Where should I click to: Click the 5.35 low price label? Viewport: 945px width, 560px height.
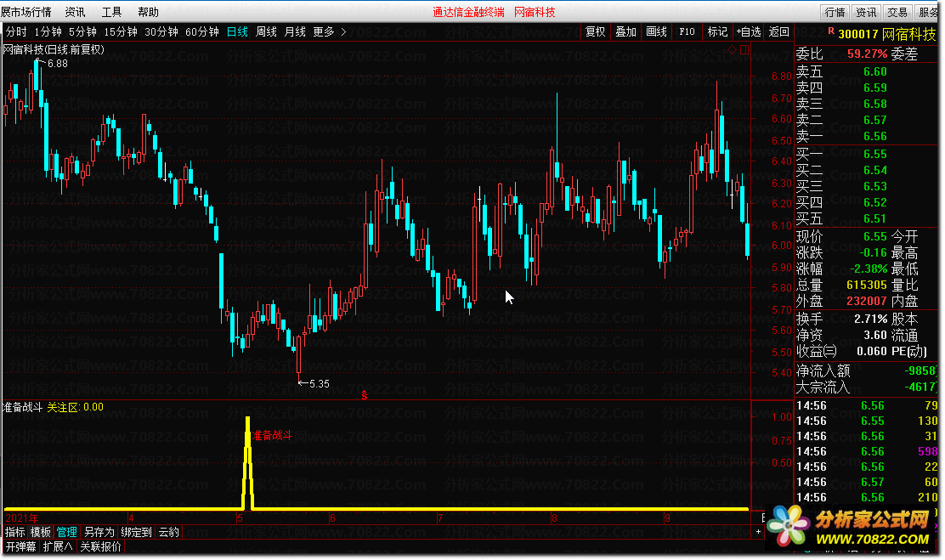point(320,384)
